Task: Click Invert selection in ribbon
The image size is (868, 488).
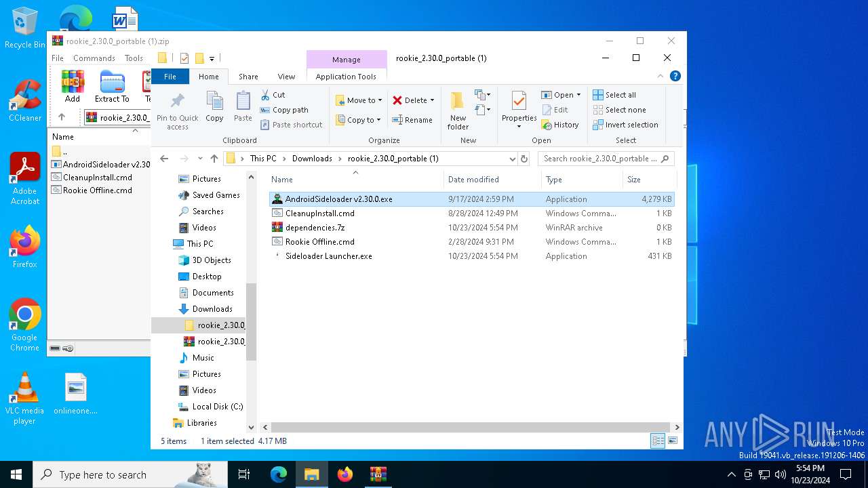Action: tap(625, 125)
